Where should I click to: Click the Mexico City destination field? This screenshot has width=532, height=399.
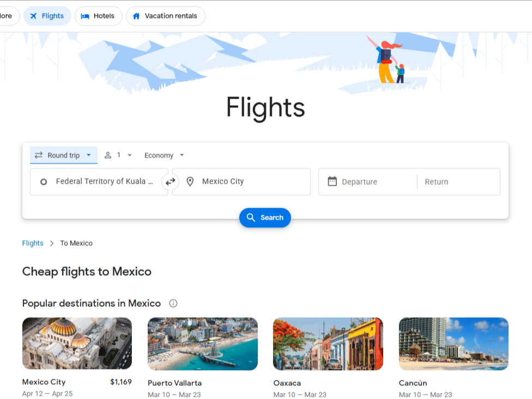pyautogui.click(x=241, y=182)
